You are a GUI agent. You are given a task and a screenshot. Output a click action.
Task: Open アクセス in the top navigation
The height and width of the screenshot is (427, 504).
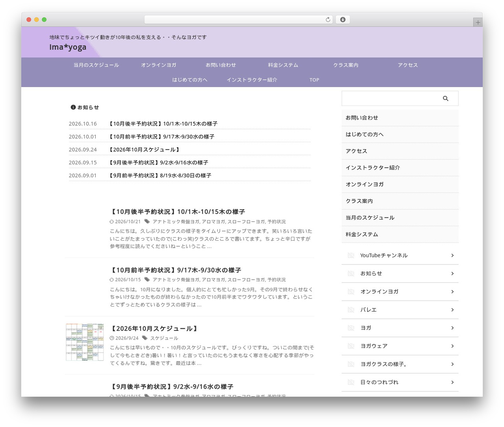408,65
